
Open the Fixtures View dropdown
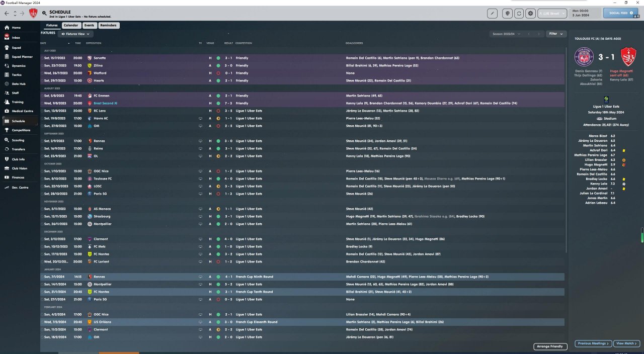76,34
